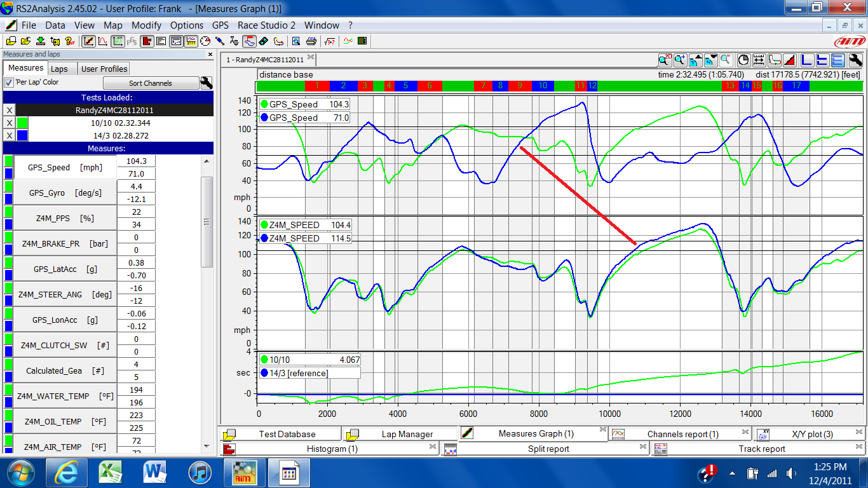Click the print preview magnifier page icon

pyautogui.click(x=295, y=41)
